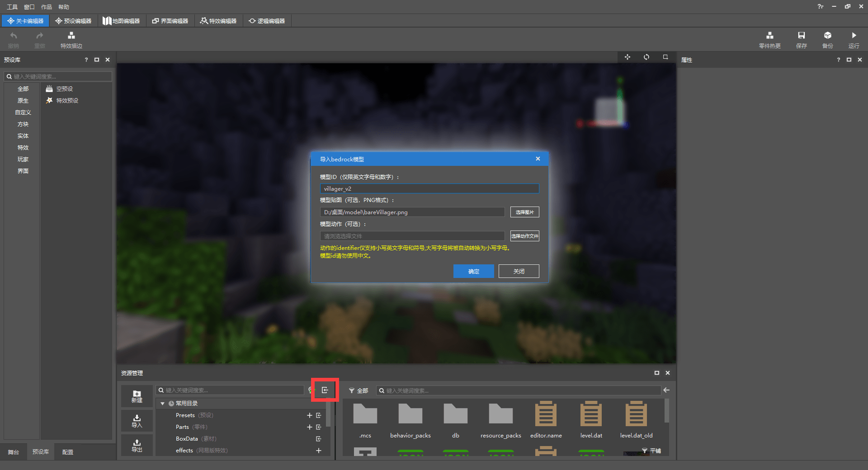Click the 导入 import button in resource manager
Viewport: 868px width, 470px height.
click(x=137, y=421)
